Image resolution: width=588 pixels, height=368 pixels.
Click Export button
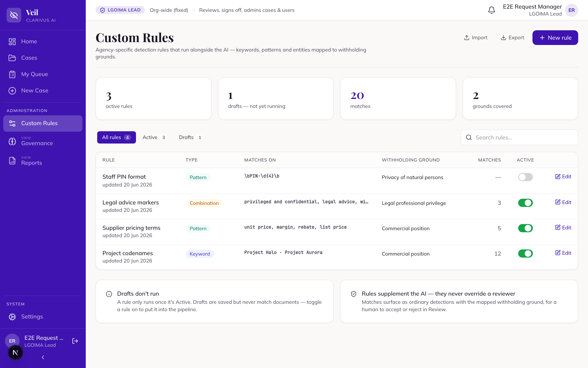[x=512, y=38]
